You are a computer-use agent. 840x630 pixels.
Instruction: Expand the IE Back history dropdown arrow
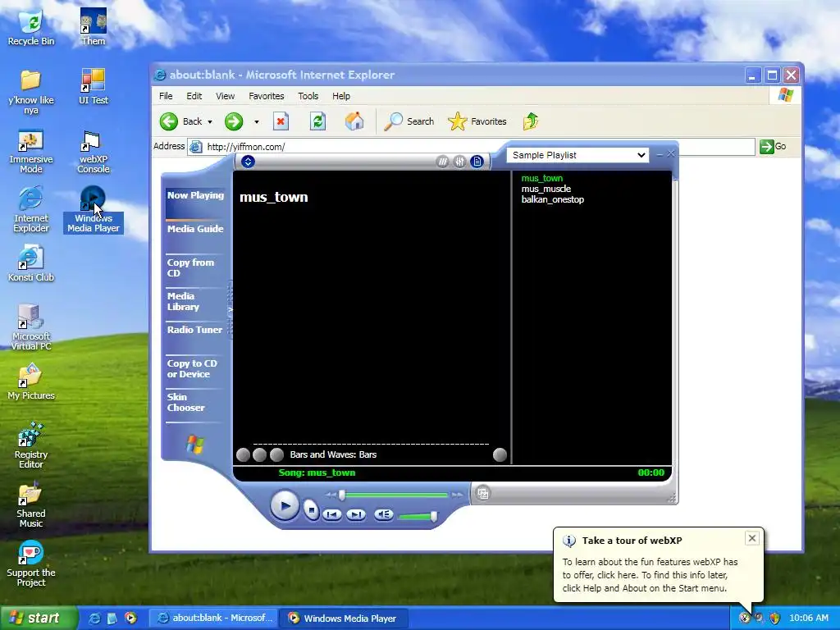click(210, 122)
